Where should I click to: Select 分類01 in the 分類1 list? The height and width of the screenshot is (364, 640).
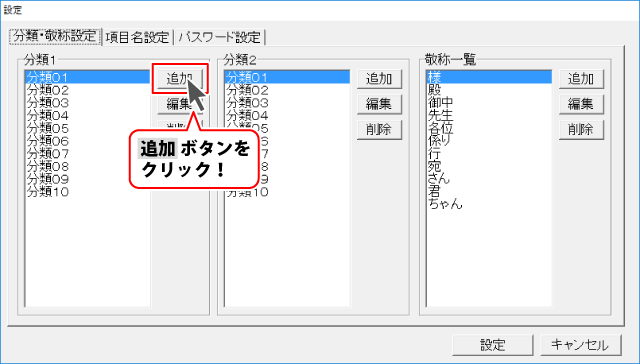click(x=88, y=77)
